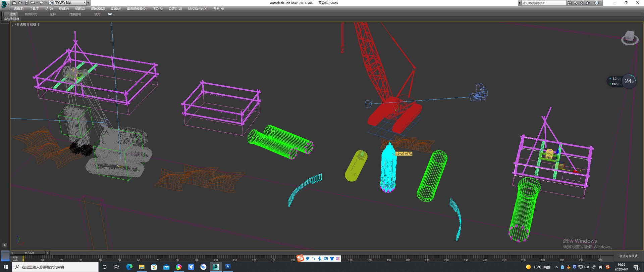Open the wrench Subscription Center icon
The width and height of the screenshot is (644, 272).
(x=576, y=3)
